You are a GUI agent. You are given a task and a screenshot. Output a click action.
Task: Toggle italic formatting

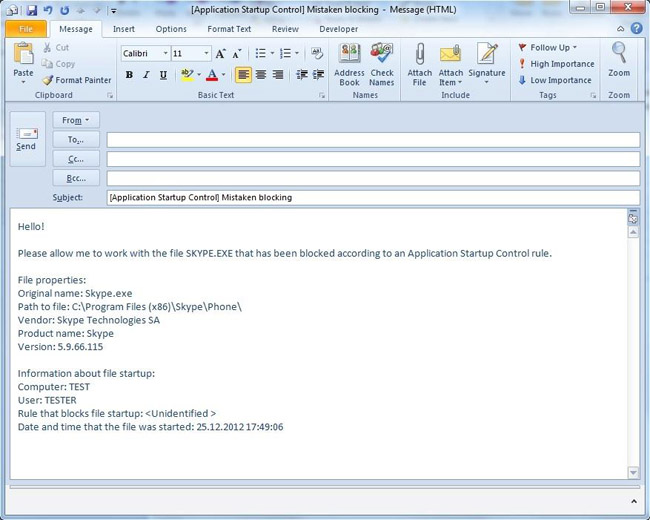[x=146, y=75]
